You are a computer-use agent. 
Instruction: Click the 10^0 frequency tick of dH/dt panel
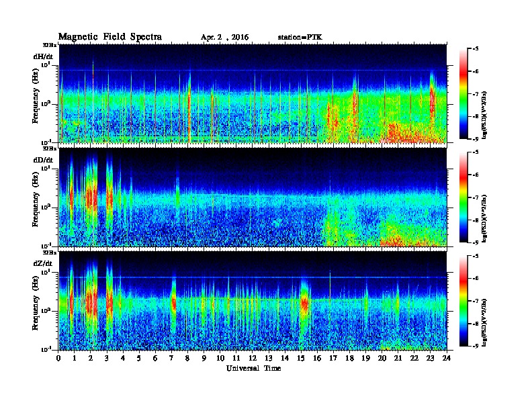tap(46, 103)
